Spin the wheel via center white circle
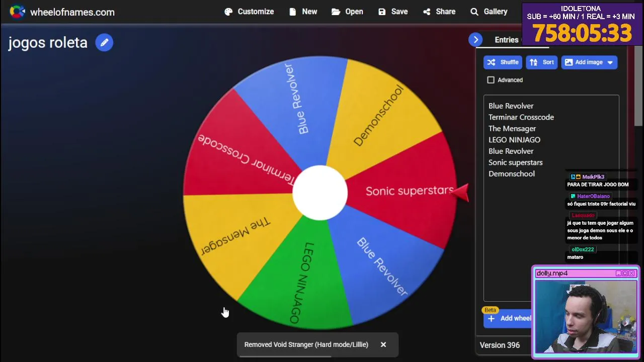This screenshot has height=362, width=644. pos(320,193)
